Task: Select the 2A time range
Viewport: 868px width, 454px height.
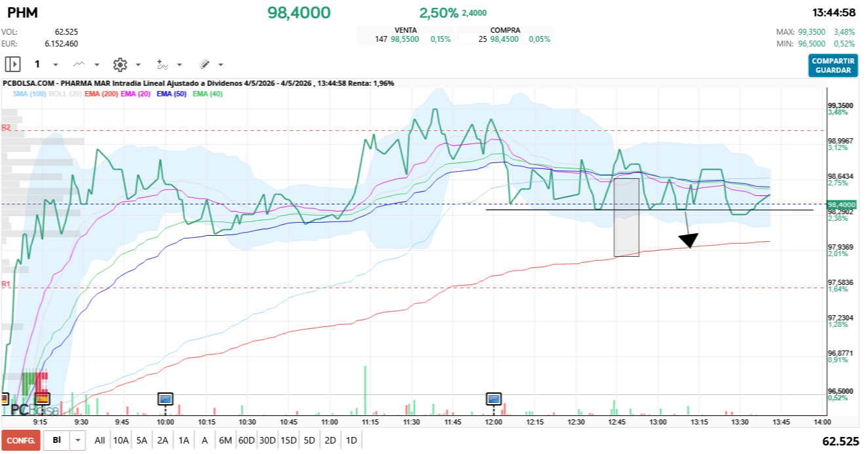Action: 162,440
